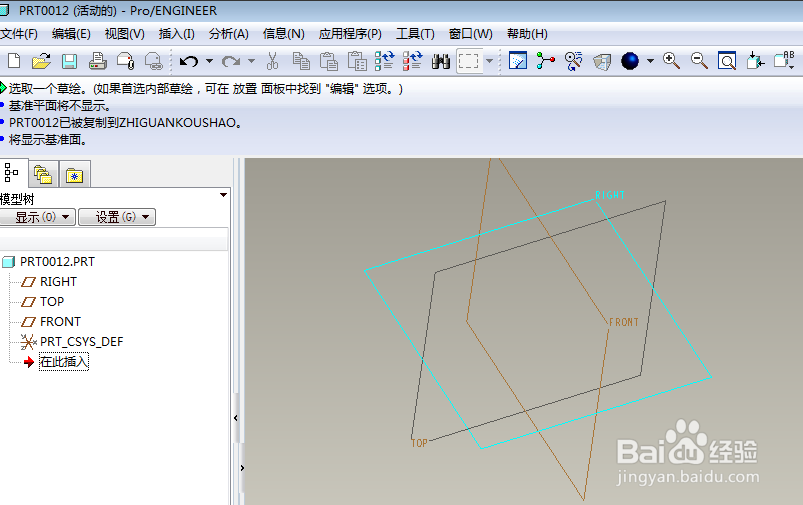Viewport: 803px width, 505px height.
Task: Click the Paste icon
Action: point(329,61)
